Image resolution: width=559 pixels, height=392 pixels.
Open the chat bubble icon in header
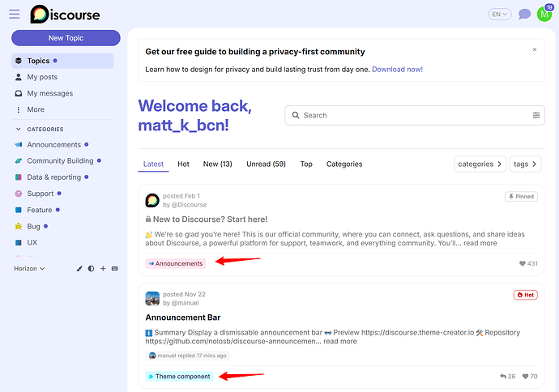point(524,15)
